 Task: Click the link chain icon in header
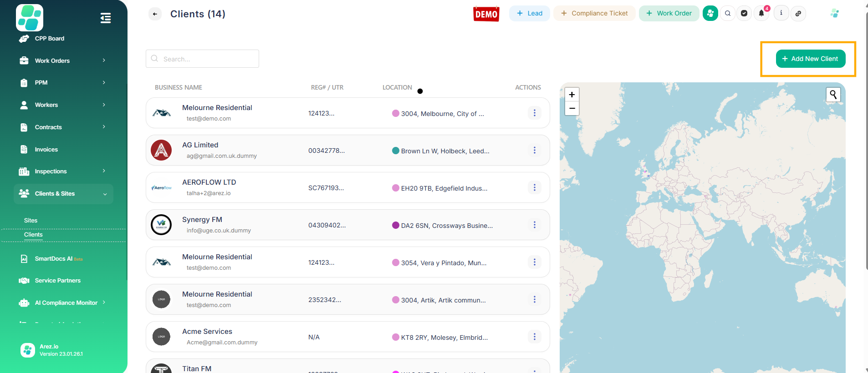pos(798,13)
